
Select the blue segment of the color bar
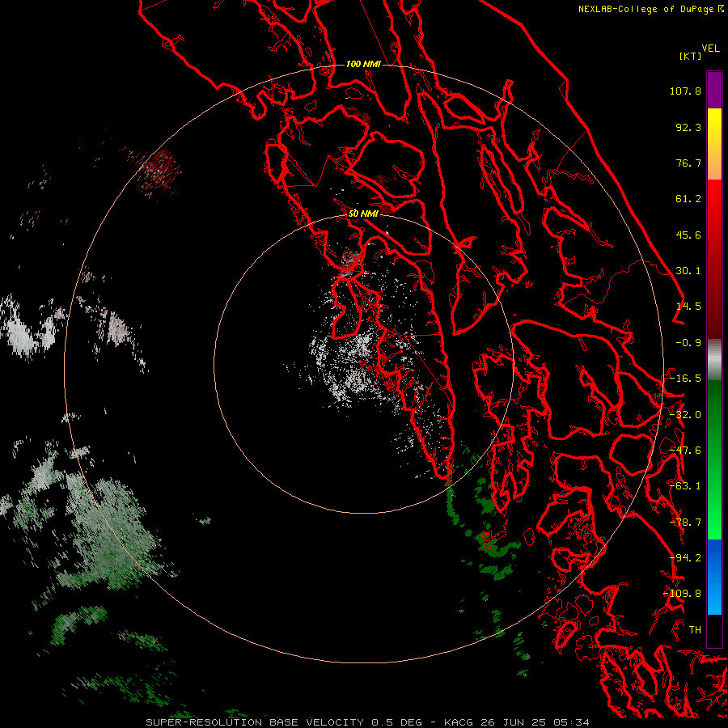(x=714, y=577)
